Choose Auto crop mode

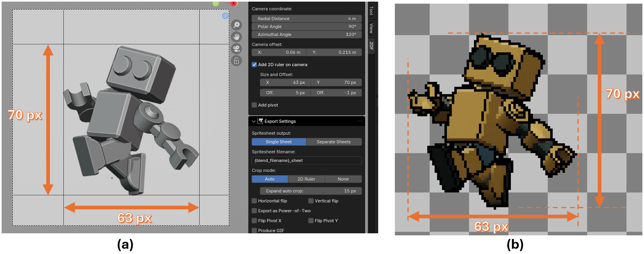(x=270, y=179)
